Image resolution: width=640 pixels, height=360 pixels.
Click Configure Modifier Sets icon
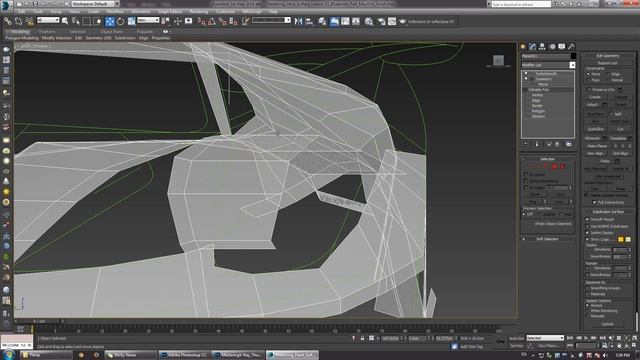[569, 144]
